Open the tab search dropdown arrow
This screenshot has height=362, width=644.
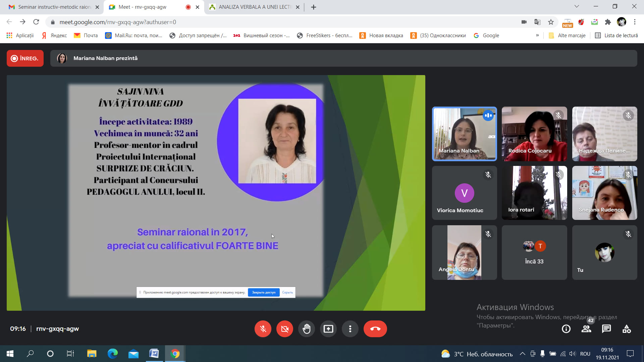point(577,6)
